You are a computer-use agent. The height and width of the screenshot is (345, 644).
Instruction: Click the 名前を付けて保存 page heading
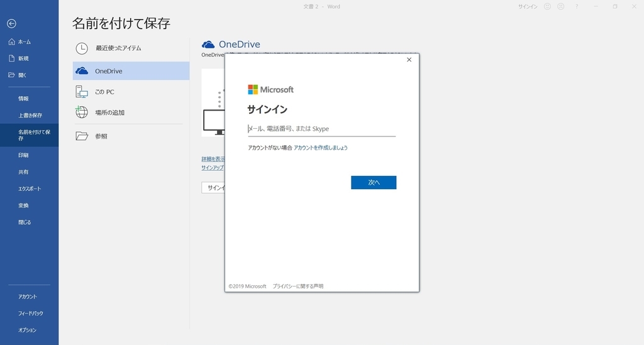pyautogui.click(x=121, y=23)
